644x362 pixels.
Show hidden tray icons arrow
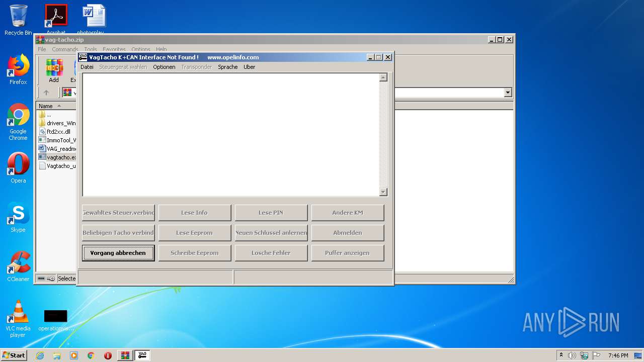(561, 355)
